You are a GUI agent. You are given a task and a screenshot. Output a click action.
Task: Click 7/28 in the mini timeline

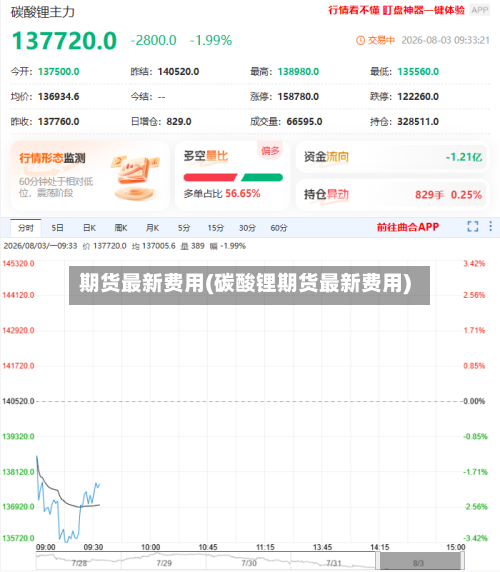pos(79,563)
